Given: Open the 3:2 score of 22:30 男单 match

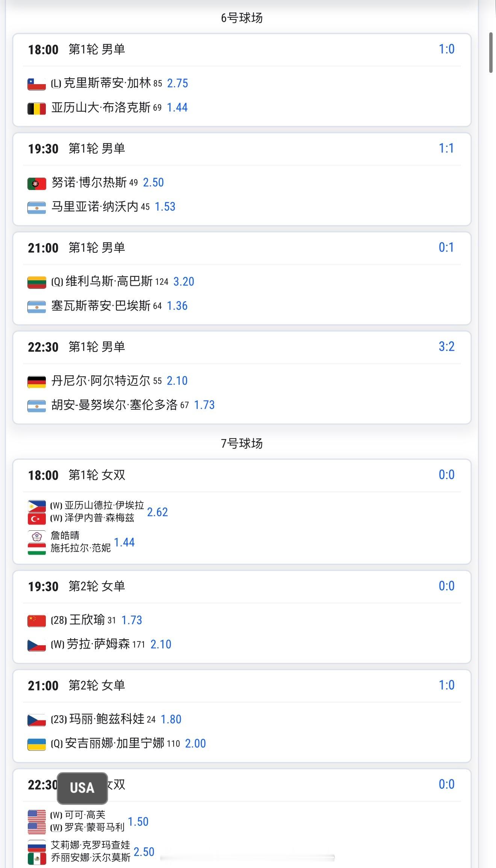Looking at the screenshot, I should [446, 346].
